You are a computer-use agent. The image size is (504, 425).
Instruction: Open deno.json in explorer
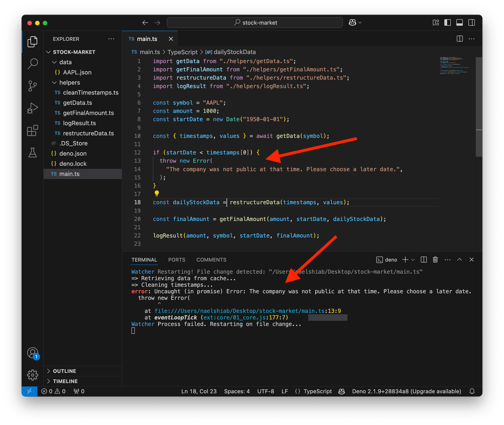(83, 153)
